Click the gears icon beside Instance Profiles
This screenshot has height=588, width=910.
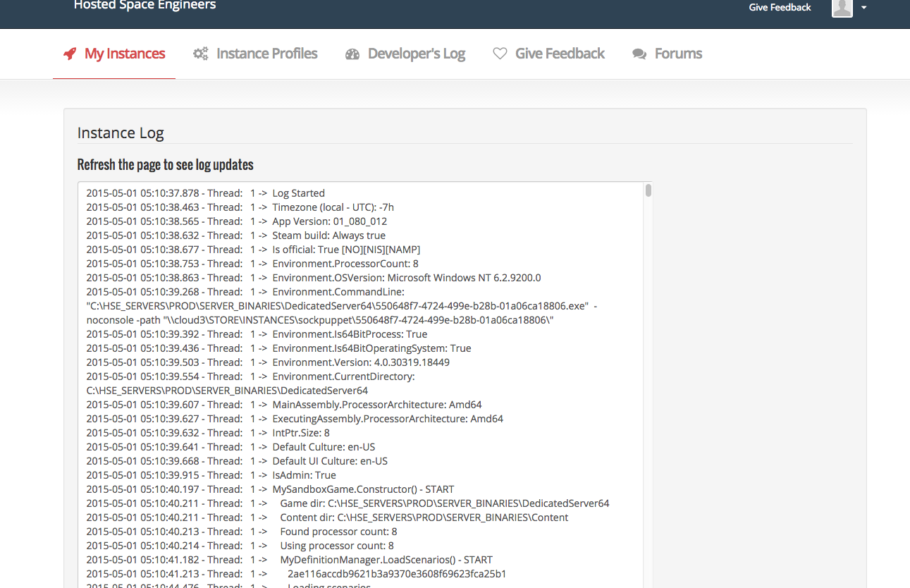pyautogui.click(x=201, y=54)
